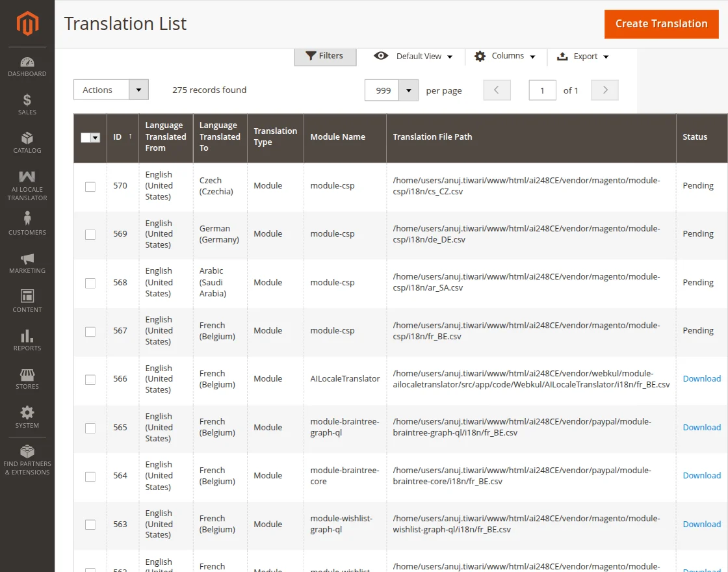728x572 pixels.
Task: Tick the checkbox for row 567
Action: pos(90,331)
